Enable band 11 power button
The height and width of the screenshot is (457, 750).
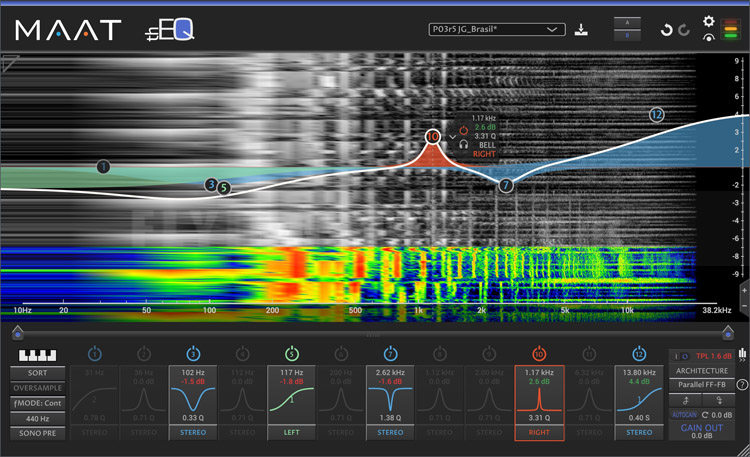pos(589,354)
